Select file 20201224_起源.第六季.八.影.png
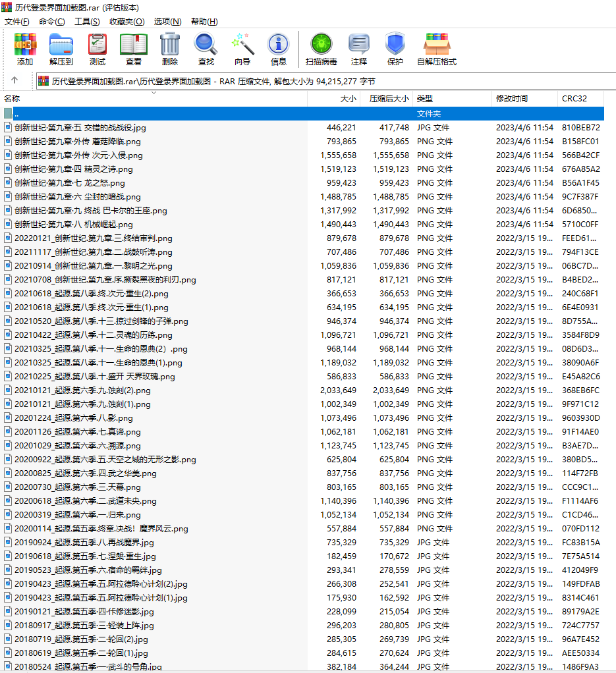 point(73,418)
